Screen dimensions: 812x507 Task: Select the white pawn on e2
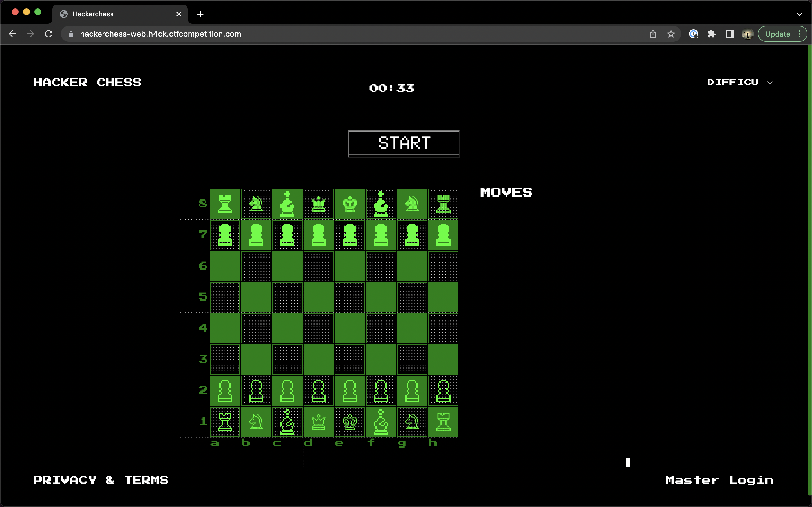[349, 391]
